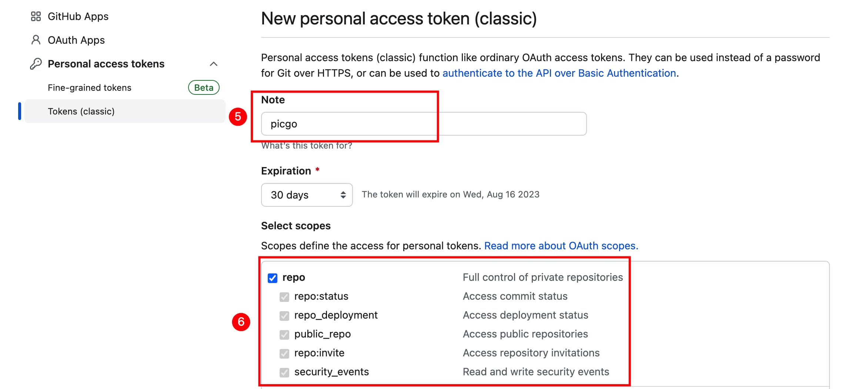Screen dimensions: 868x389
Task: Open the OAuth Apps sidebar item
Action: pyautogui.click(x=76, y=40)
